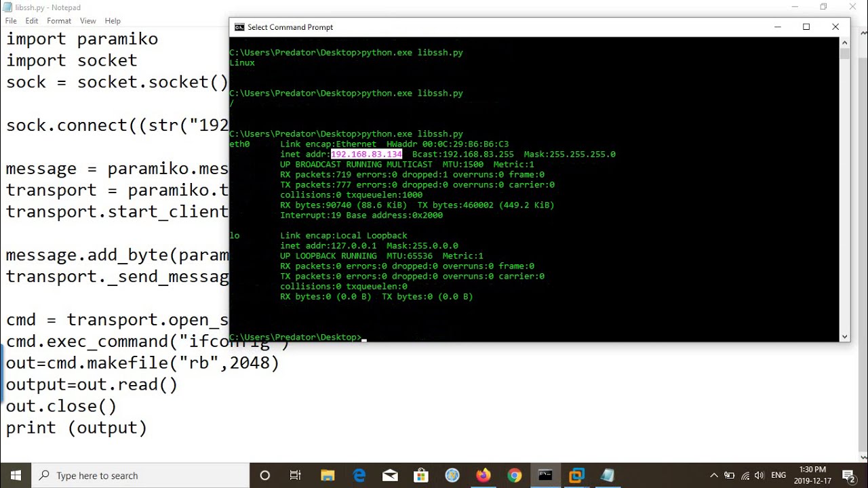The image size is (868, 488).
Task: Open the clock and date flyout
Action: click(x=812, y=475)
